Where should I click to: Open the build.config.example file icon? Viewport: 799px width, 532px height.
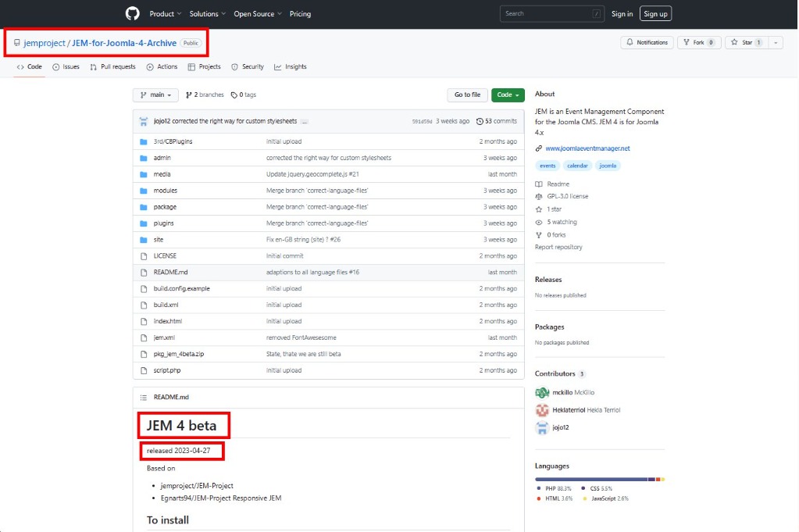pos(144,288)
